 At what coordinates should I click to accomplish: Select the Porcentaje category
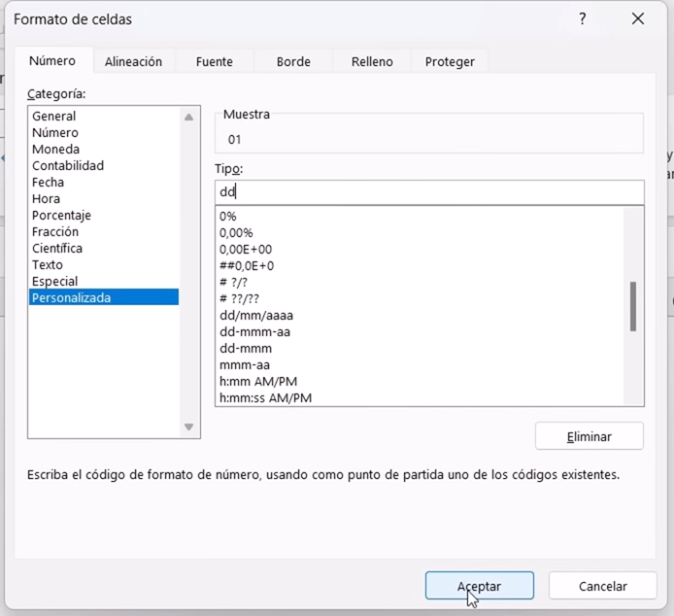pos(104,215)
